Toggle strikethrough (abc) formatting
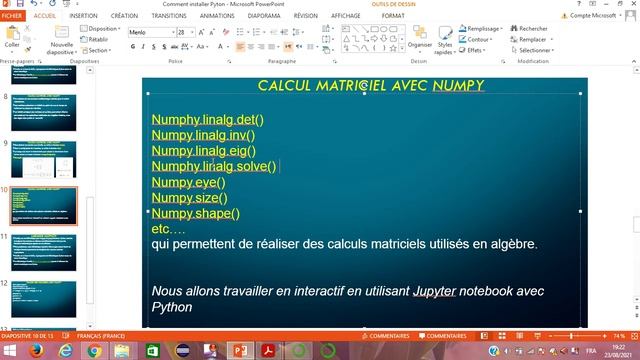 click(x=174, y=47)
